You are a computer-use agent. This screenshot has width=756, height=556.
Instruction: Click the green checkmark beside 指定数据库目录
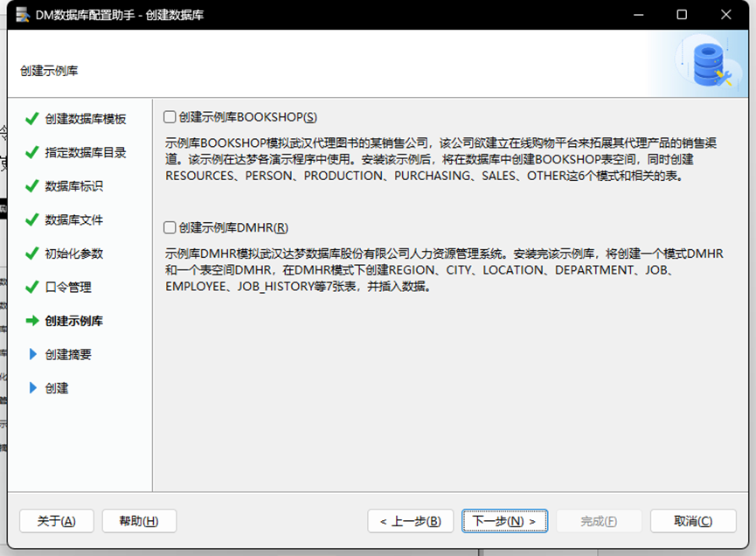point(31,152)
